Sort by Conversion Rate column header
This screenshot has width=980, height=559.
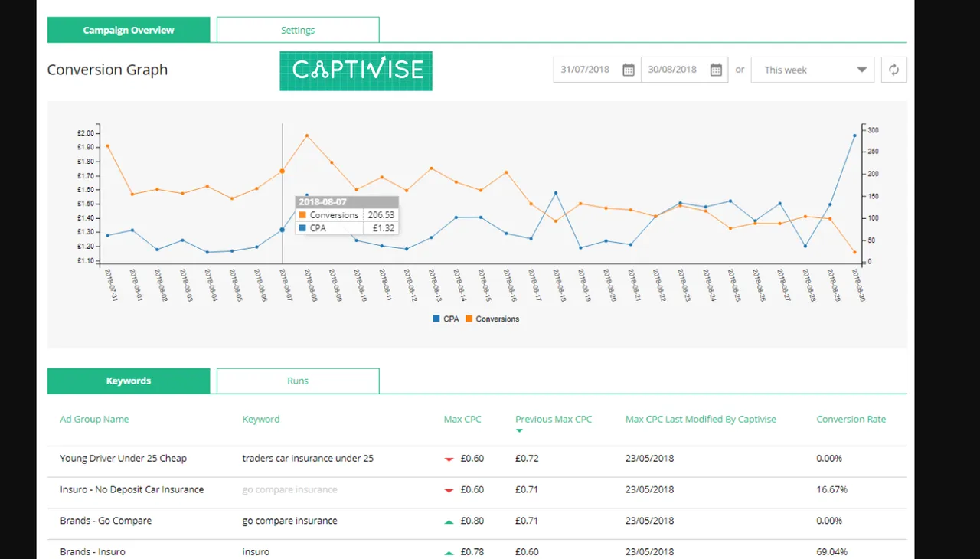[851, 419]
